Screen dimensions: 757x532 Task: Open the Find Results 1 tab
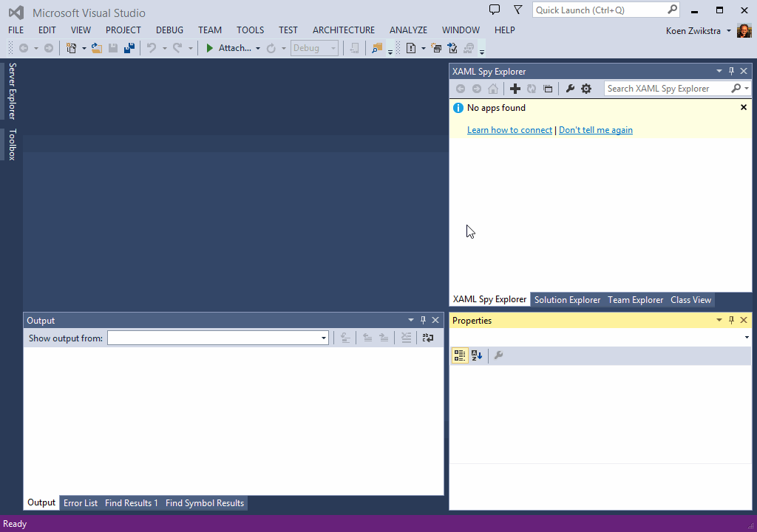pyautogui.click(x=132, y=503)
